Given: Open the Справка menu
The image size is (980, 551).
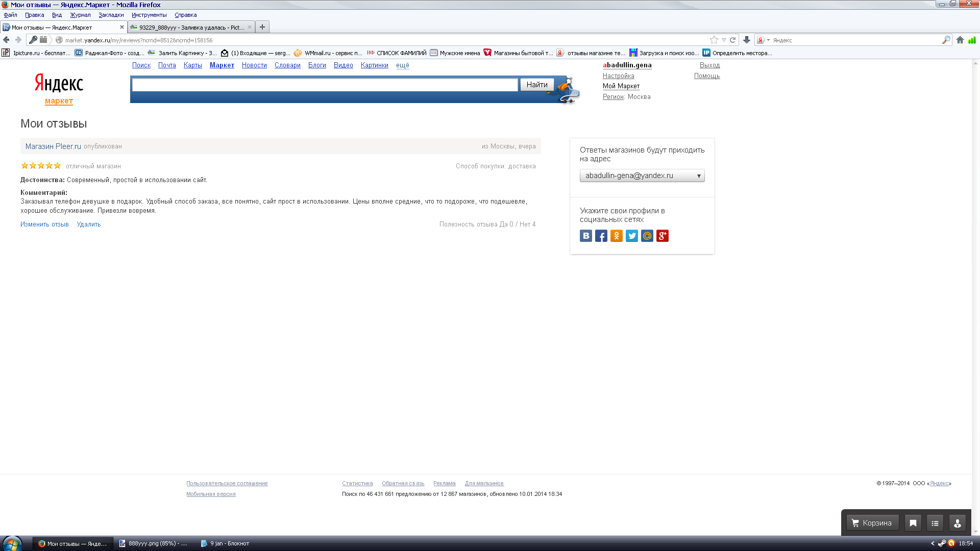Looking at the screenshot, I should 186,15.
